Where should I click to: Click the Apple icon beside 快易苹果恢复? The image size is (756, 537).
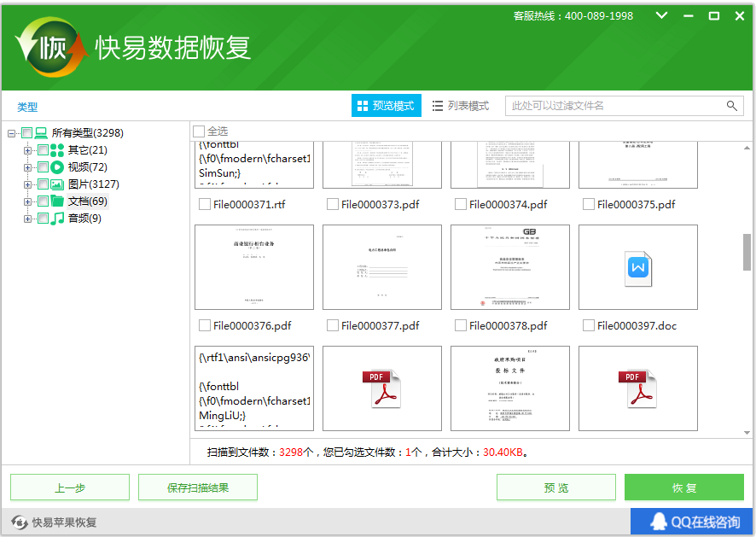[x=20, y=522]
